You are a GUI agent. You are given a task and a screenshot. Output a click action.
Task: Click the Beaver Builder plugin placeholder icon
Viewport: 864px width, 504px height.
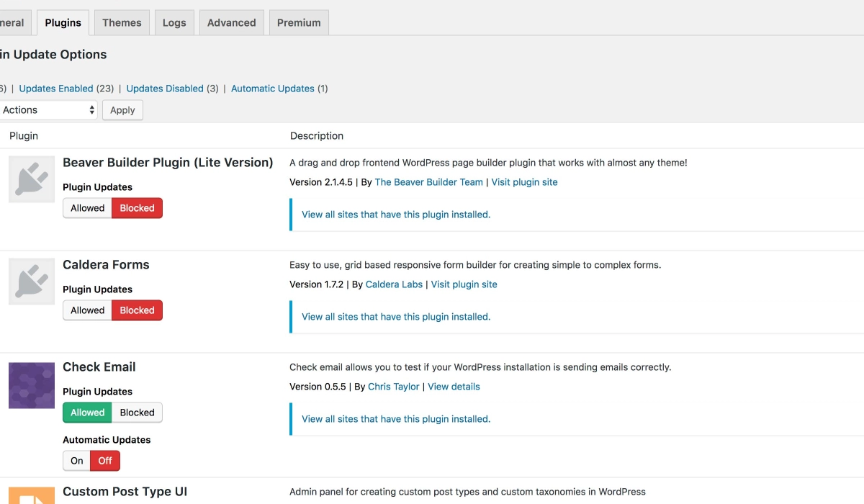(32, 179)
